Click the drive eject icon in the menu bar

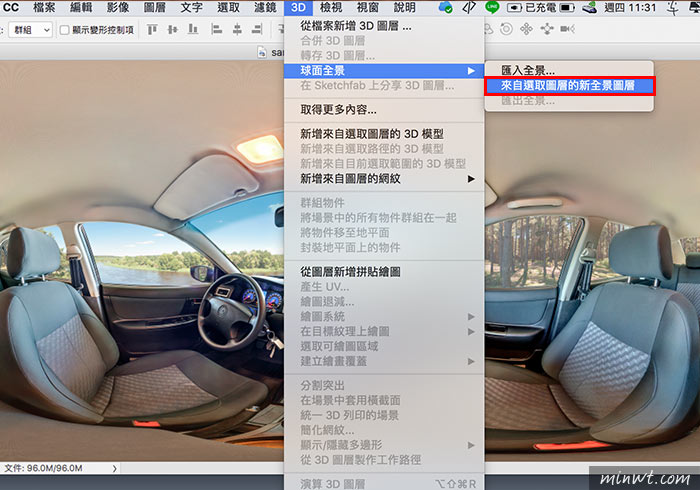[x=590, y=8]
